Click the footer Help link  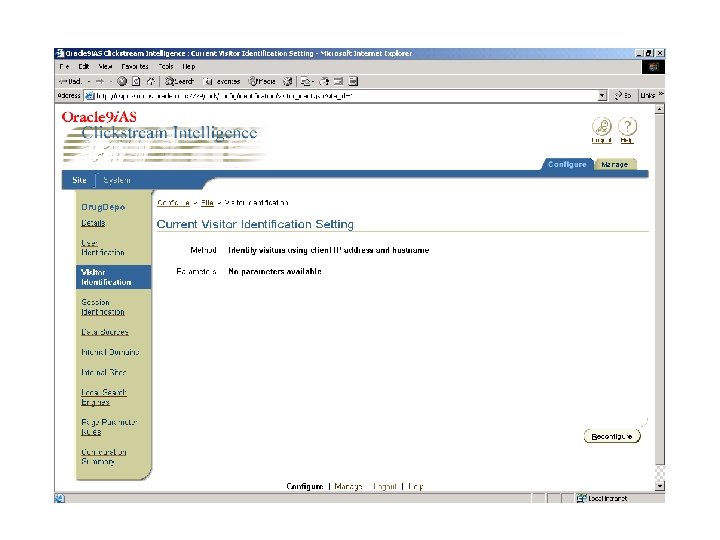tap(416, 486)
